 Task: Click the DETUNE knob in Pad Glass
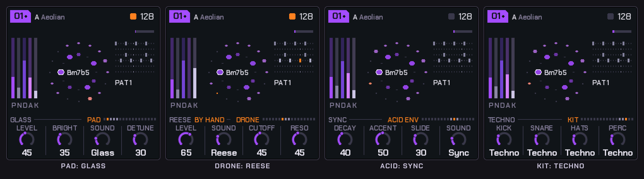click(x=140, y=139)
